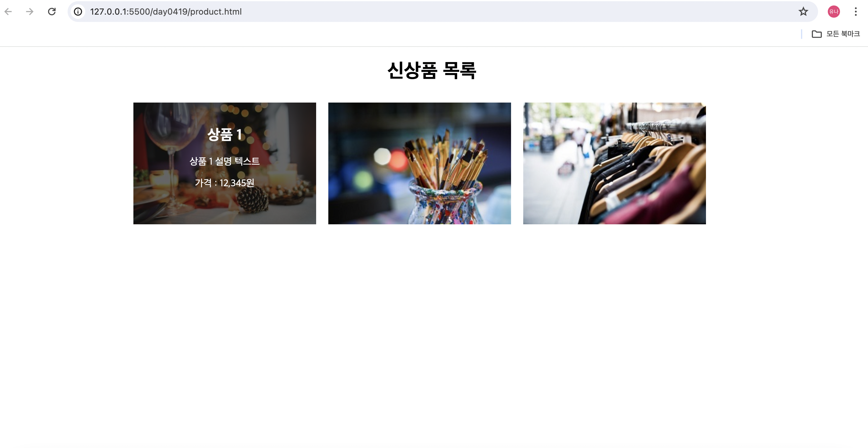Select the clothing rack product image
The width and height of the screenshot is (868, 448).
pyautogui.click(x=614, y=163)
